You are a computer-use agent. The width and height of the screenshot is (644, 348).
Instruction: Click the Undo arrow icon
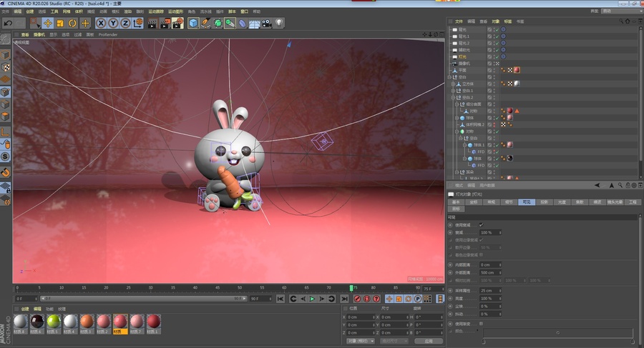click(x=8, y=23)
